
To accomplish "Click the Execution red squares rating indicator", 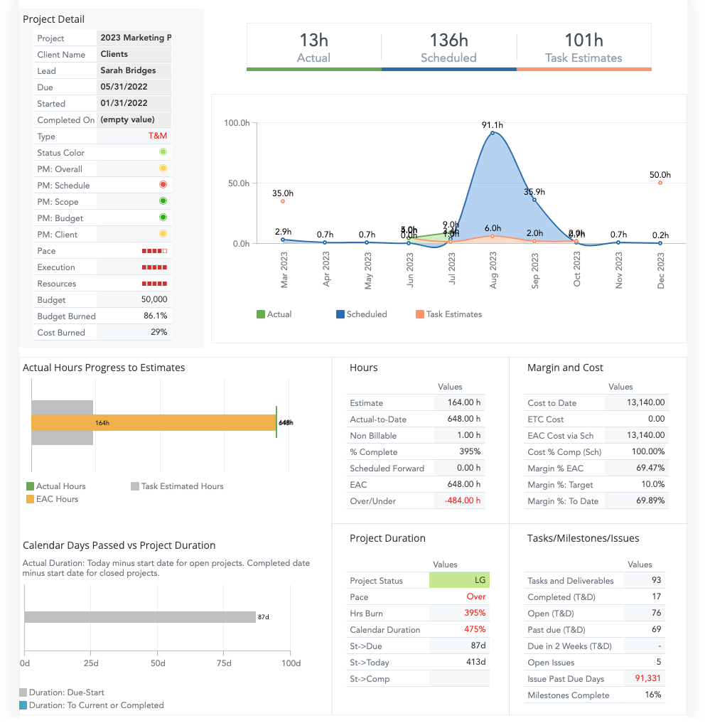I will 154,267.
